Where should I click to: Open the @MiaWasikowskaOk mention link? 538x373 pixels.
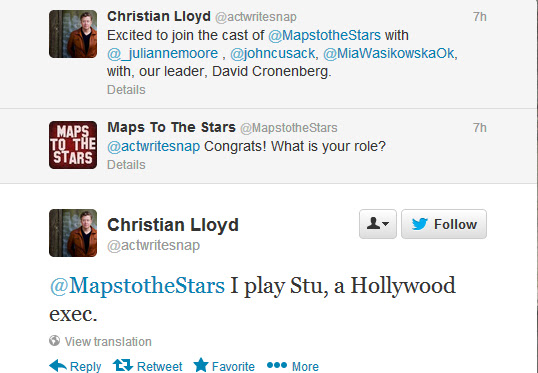(389, 54)
